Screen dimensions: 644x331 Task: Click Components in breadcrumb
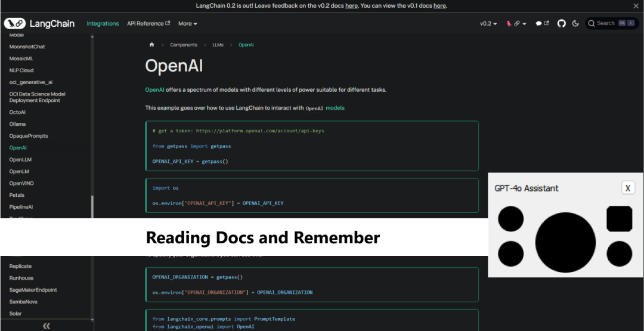coord(184,45)
